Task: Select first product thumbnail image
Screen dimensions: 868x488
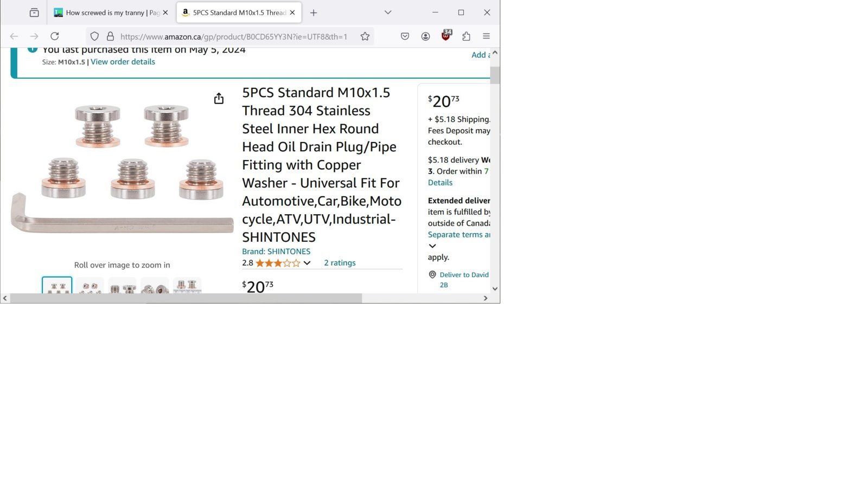Action: [x=57, y=285]
